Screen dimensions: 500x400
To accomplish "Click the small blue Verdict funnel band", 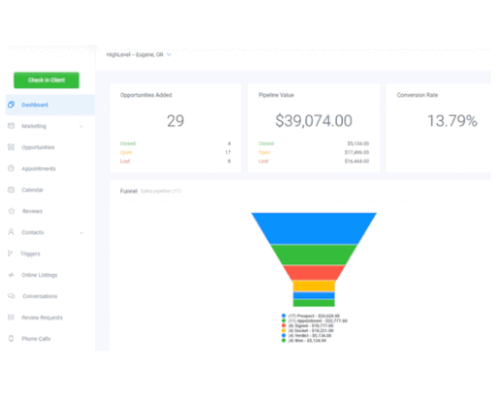I will 314,295.
